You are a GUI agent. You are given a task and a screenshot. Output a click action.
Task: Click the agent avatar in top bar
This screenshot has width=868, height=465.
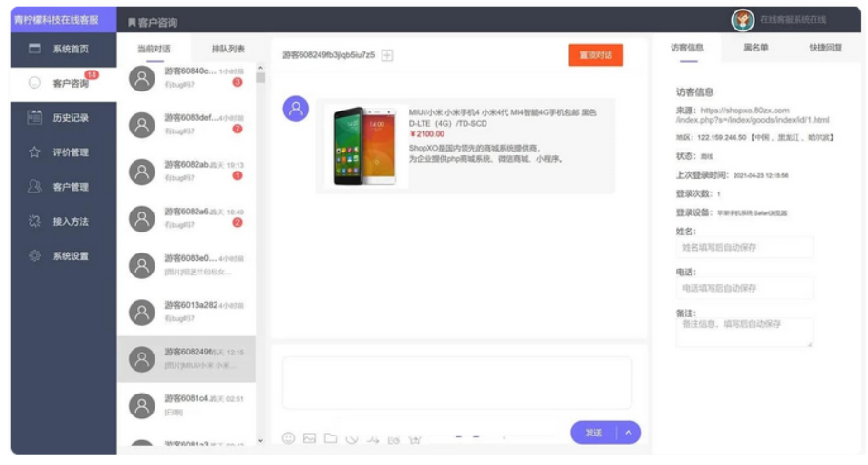click(x=742, y=20)
